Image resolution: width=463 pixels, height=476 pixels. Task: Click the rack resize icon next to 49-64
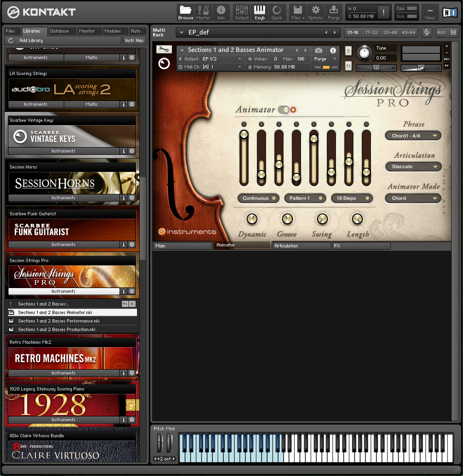point(427,32)
